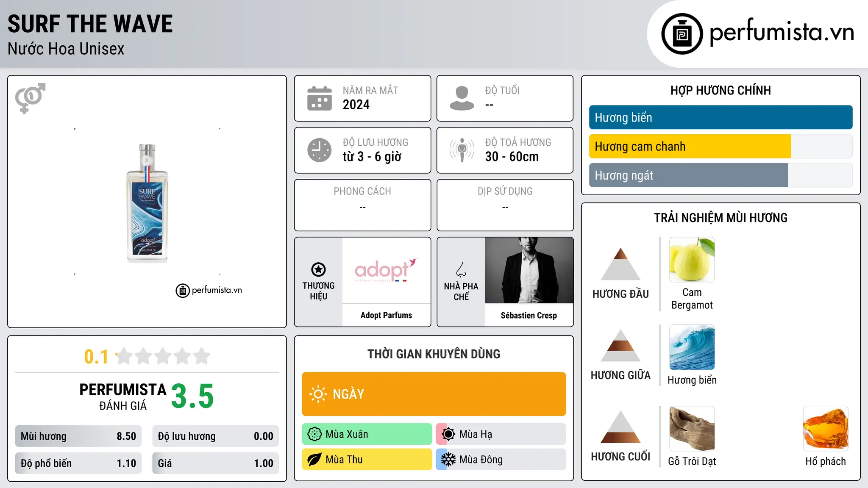Click the Cam Bergamot note label
Screen dimensions: 868x488
coord(692,299)
